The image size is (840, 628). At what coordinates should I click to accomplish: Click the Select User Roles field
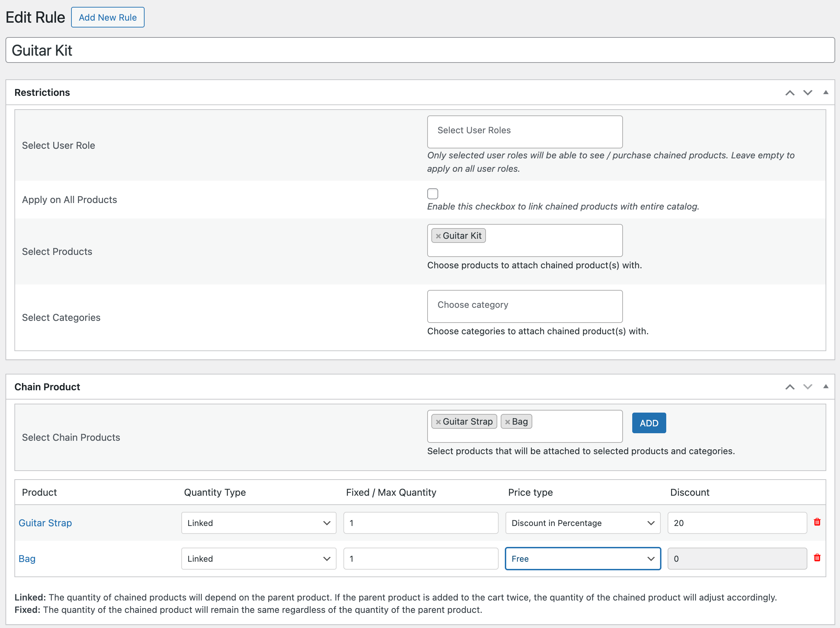pyautogui.click(x=525, y=132)
